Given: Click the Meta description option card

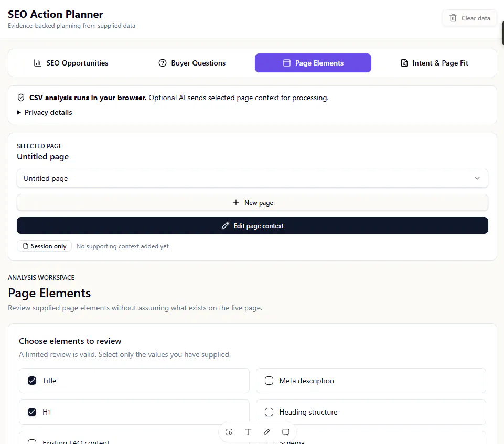Looking at the screenshot, I should click(371, 381).
